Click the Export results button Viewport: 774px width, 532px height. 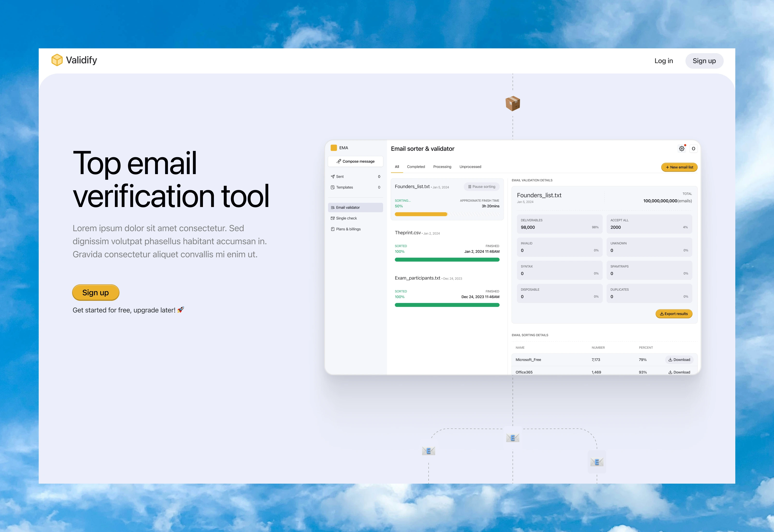674,314
